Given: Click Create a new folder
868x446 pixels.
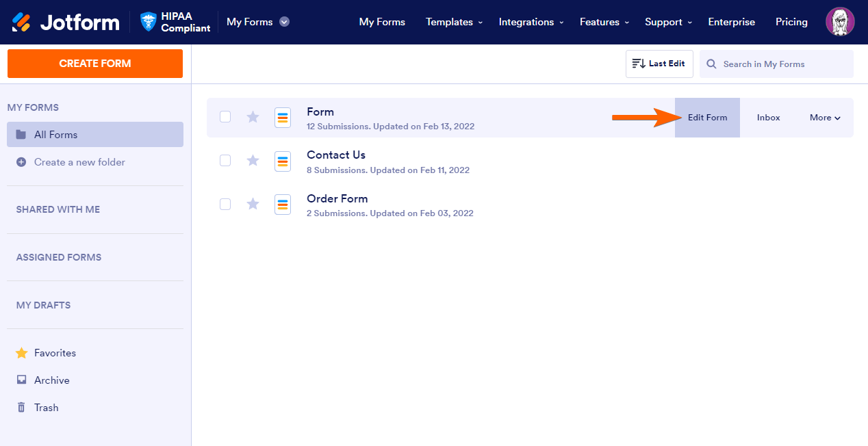Looking at the screenshot, I should coord(79,162).
